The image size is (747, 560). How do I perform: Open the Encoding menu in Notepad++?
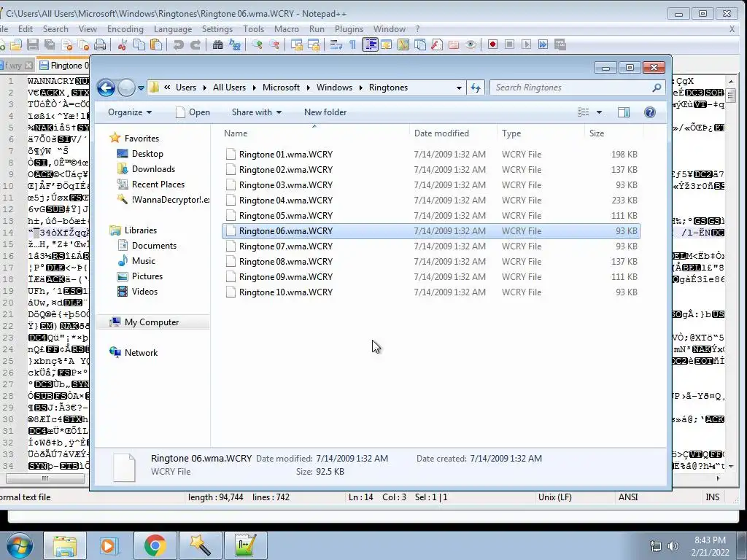(x=125, y=29)
